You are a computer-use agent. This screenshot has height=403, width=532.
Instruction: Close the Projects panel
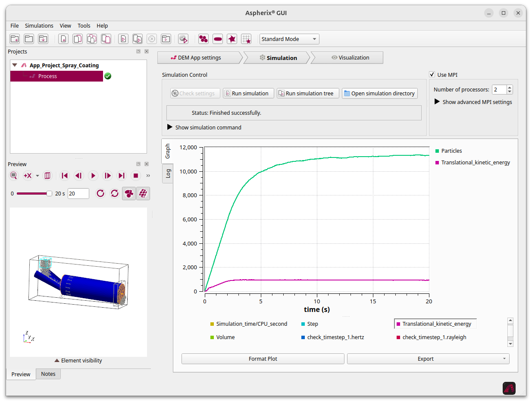click(147, 51)
